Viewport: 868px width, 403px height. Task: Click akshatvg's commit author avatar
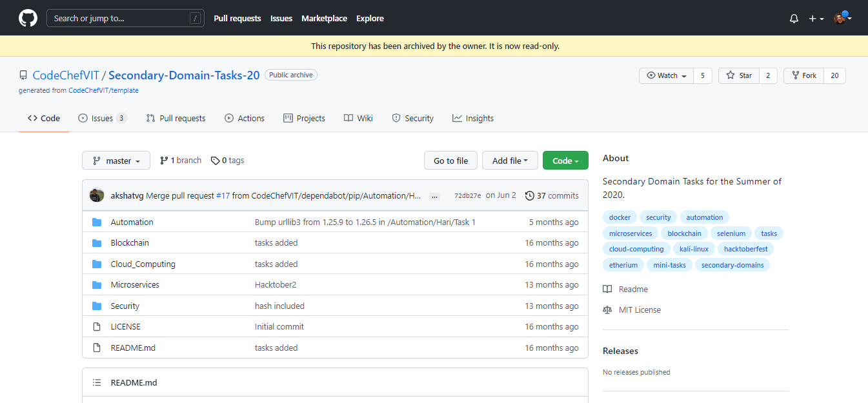tap(97, 195)
